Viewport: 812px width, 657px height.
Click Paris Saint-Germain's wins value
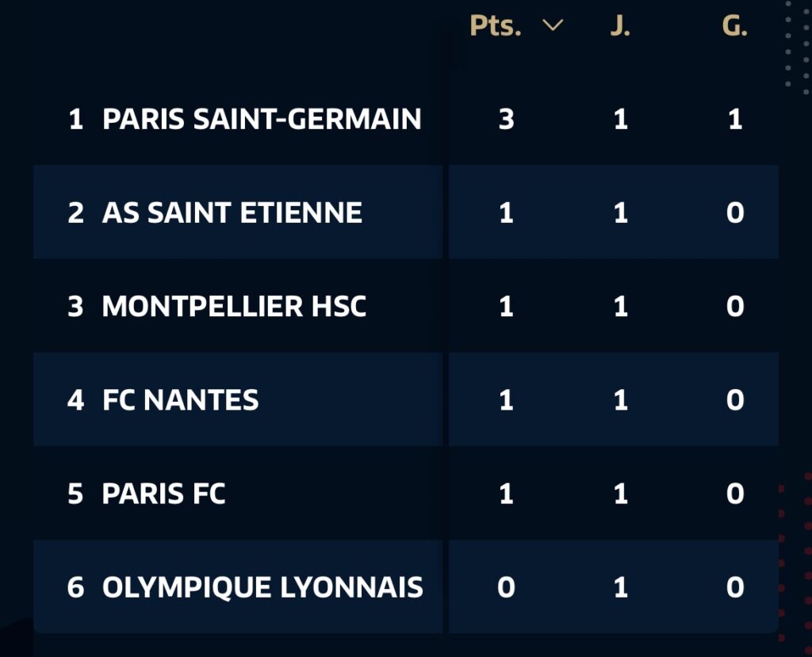click(735, 119)
